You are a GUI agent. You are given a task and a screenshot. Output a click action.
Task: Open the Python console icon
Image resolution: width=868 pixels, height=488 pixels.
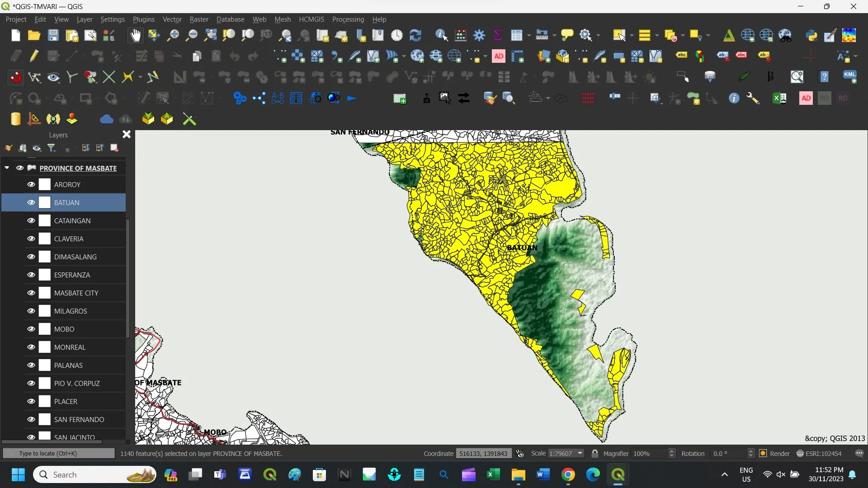coord(811,35)
